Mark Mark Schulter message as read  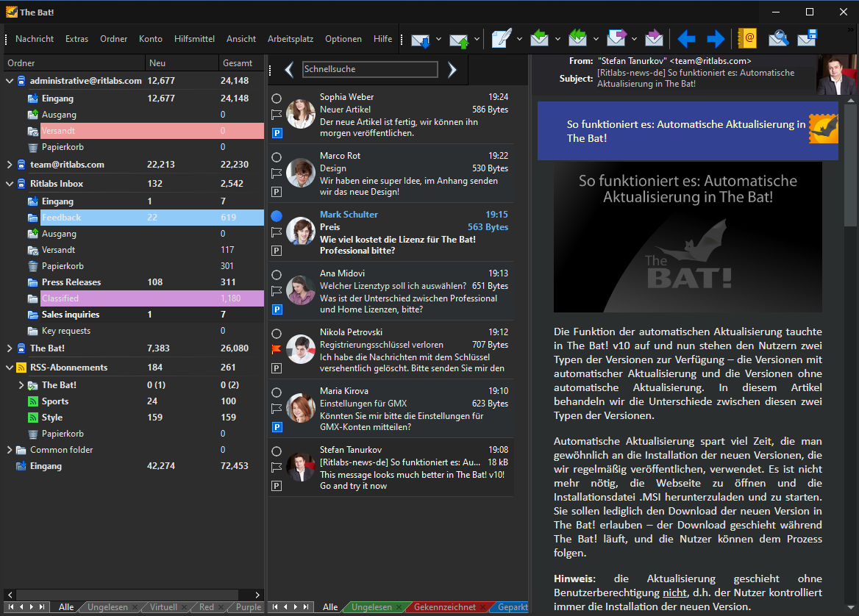tap(277, 216)
